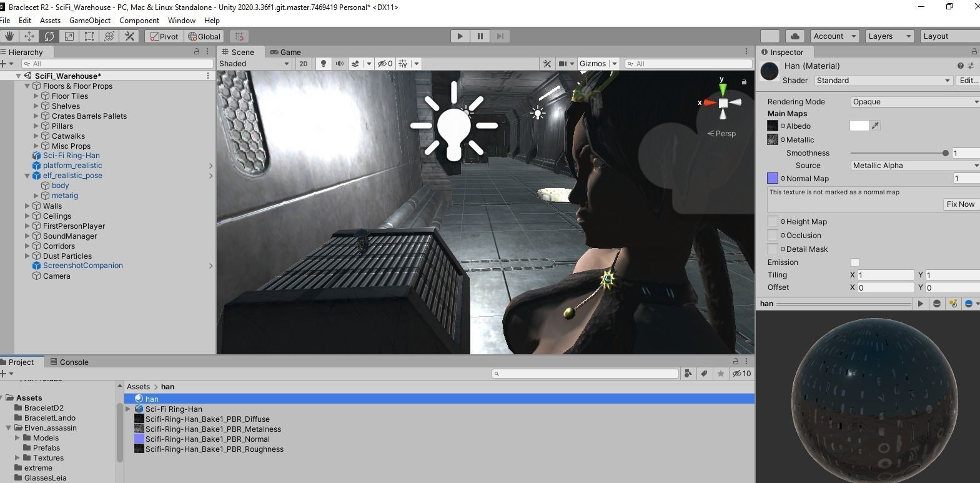Enable the Emission checkbox
The image size is (980, 483).
(855, 262)
